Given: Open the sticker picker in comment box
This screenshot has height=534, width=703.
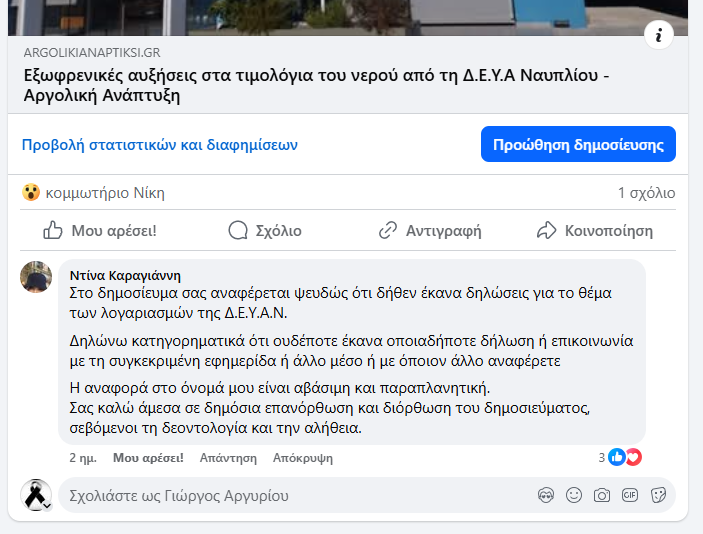Looking at the screenshot, I should pyautogui.click(x=658, y=495).
